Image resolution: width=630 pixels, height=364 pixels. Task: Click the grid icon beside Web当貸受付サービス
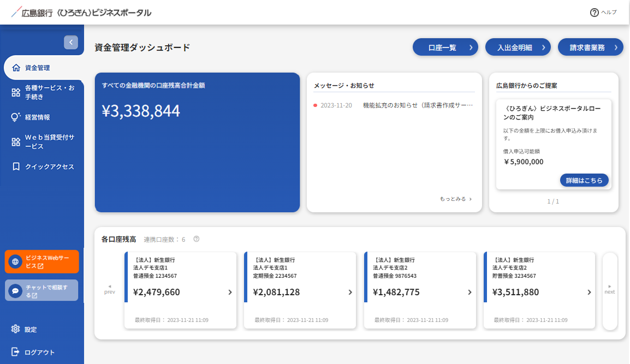point(16,142)
